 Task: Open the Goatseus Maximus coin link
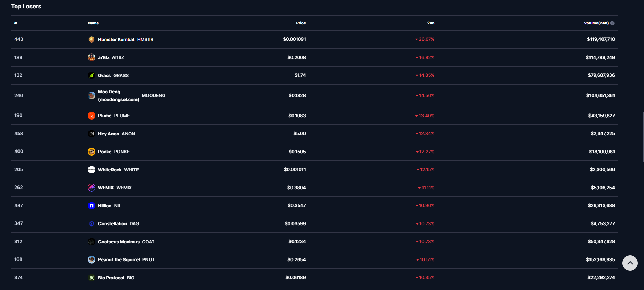pos(119,242)
